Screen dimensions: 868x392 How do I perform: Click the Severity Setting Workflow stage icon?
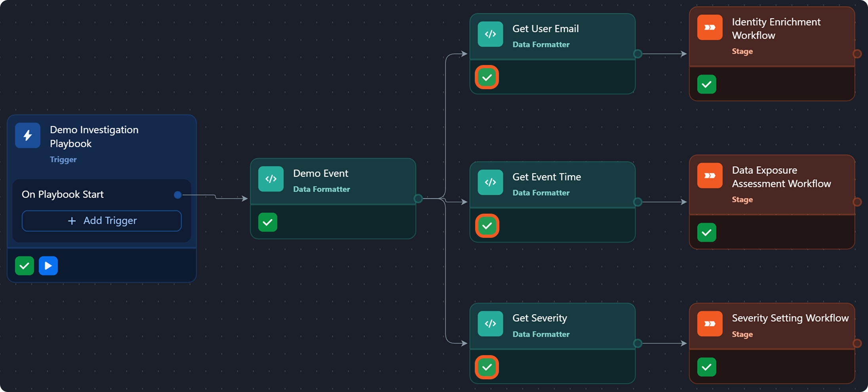pos(710,324)
